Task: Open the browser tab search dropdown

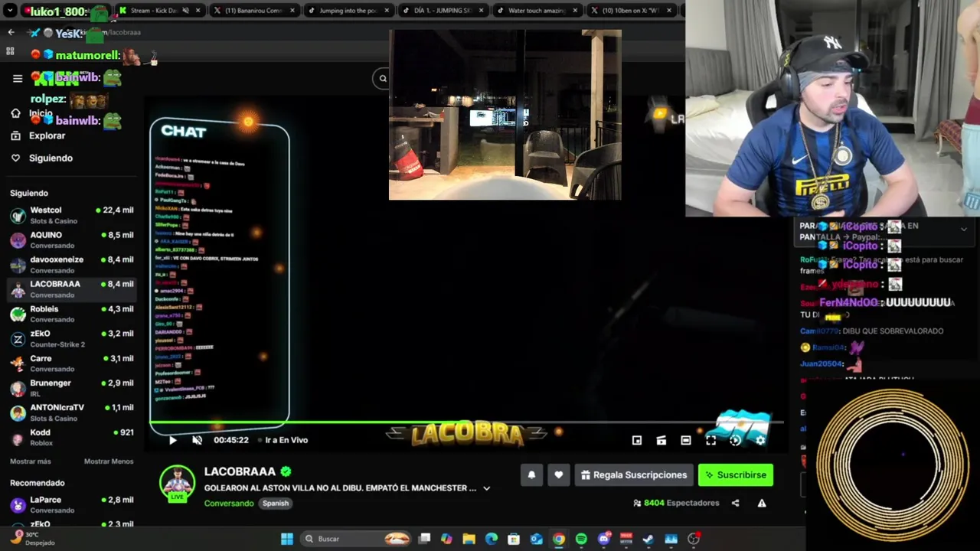Action: (11, 11)
